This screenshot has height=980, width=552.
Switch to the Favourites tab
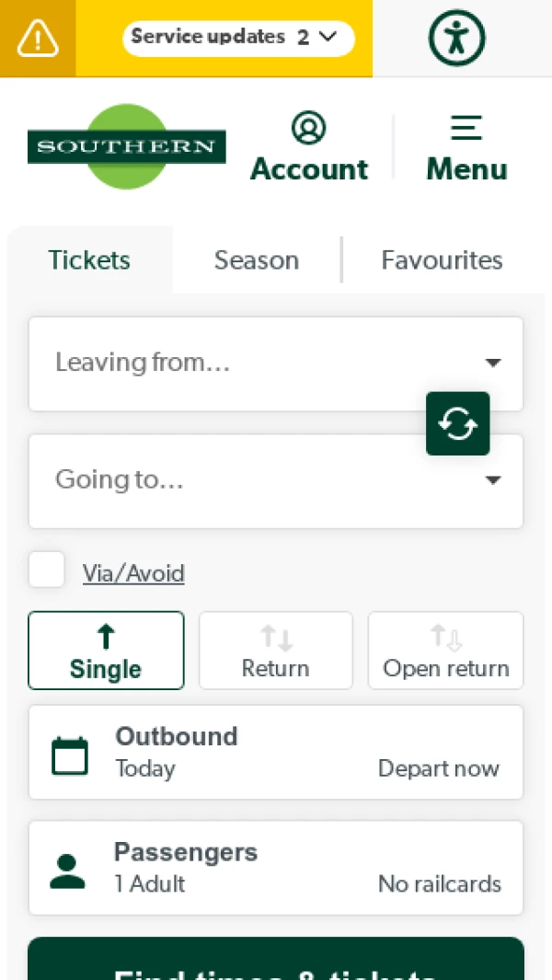(x=442, y=260)
